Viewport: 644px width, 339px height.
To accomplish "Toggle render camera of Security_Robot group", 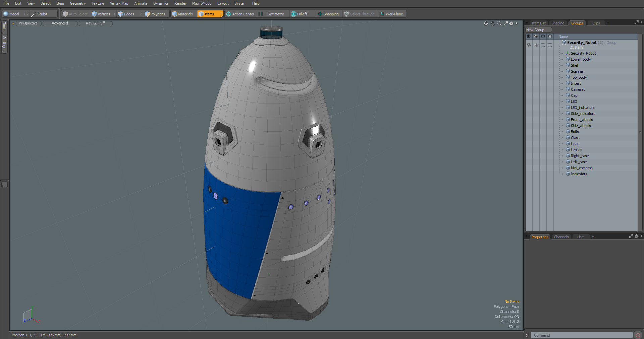I will [536, 45].
